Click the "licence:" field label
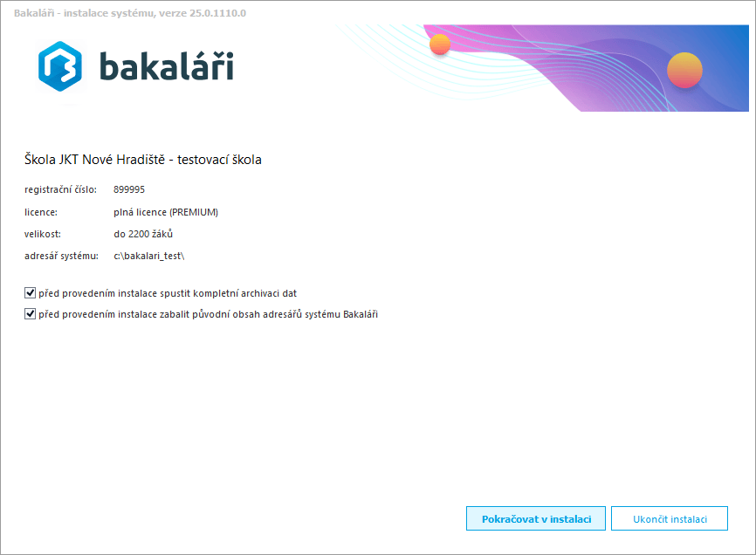 41,212
